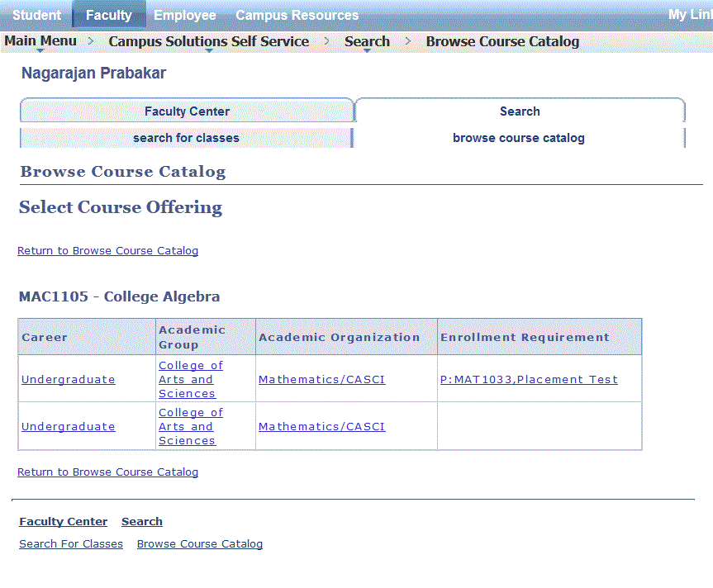Expand the Main Menu breadcrumb dropdown
This screenshot has height=588, width=713.
click(x=40, y=41)
